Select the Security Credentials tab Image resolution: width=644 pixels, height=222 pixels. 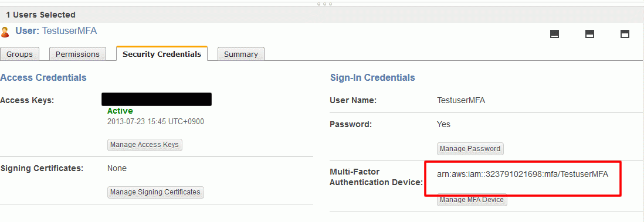coord(162,54)
